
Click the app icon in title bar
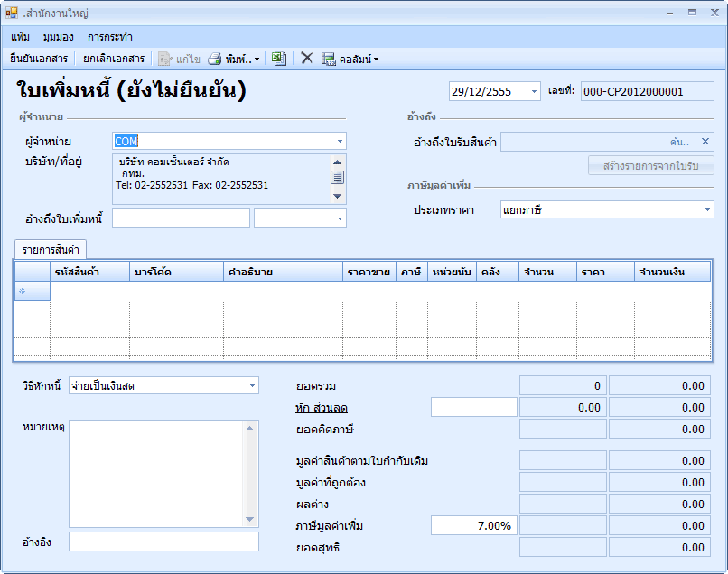[x=12, y=14]
